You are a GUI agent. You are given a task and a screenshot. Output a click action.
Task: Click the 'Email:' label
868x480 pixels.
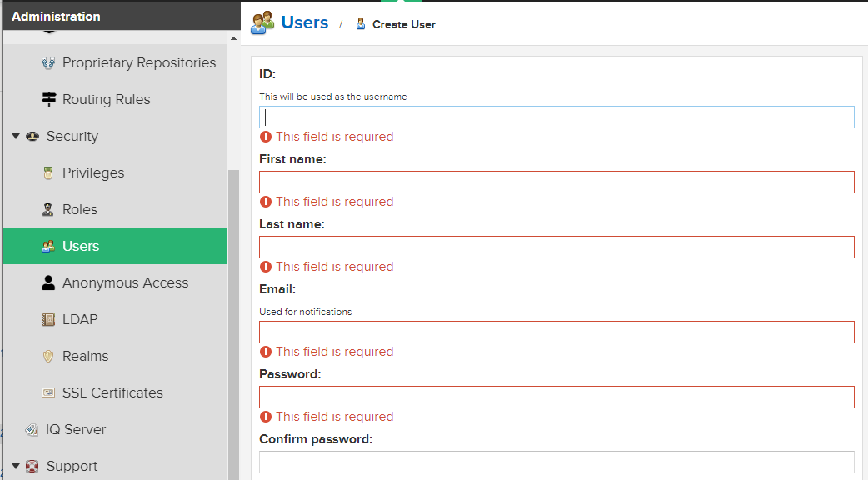click(277, 289)
